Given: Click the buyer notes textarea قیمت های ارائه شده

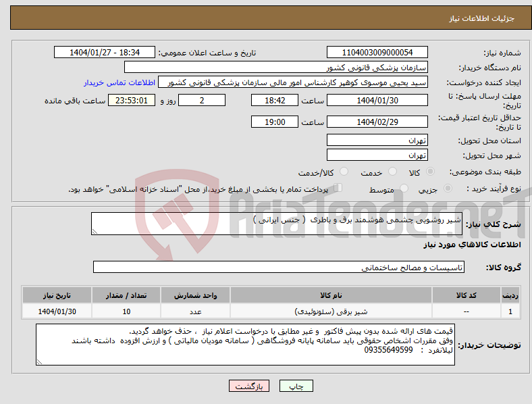Looking at the screenshot, I should (245, 345).
